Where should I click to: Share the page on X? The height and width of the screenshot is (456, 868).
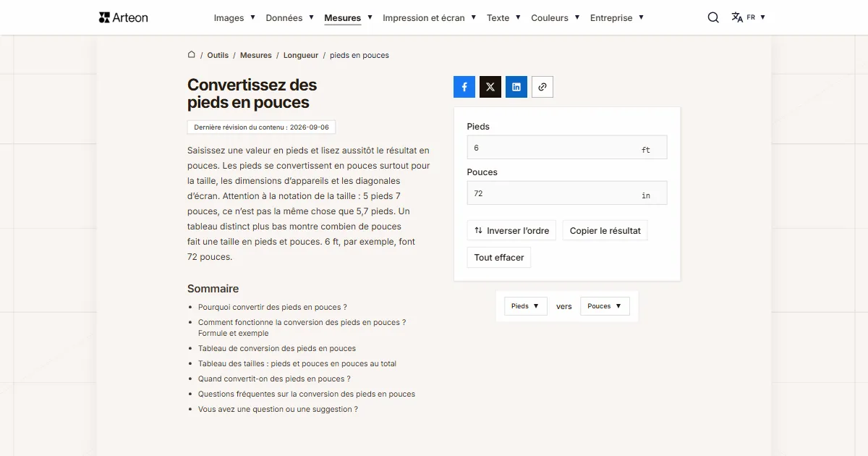point(490,87)
